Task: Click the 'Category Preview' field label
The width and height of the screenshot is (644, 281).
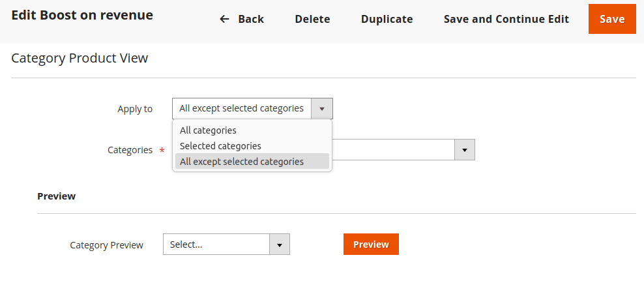Action: [x=106, y=245]
